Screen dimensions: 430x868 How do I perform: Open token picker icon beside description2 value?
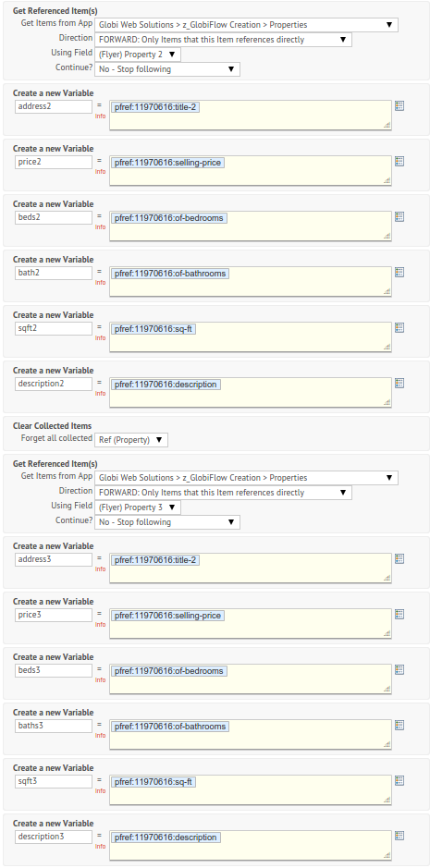[x=399, y=383]
